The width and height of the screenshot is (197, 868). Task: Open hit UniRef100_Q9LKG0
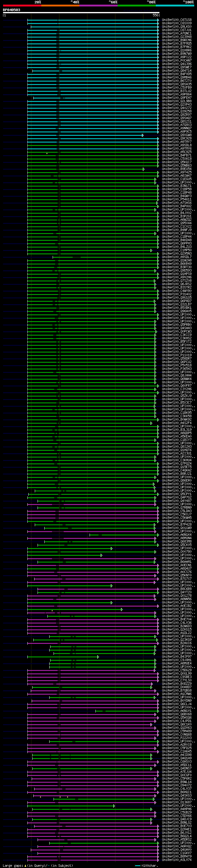click(177, 26)
